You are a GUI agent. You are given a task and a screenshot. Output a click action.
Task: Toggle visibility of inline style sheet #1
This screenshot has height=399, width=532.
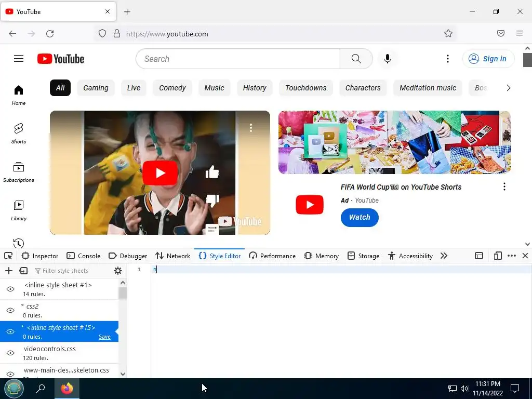pos(10,289)
